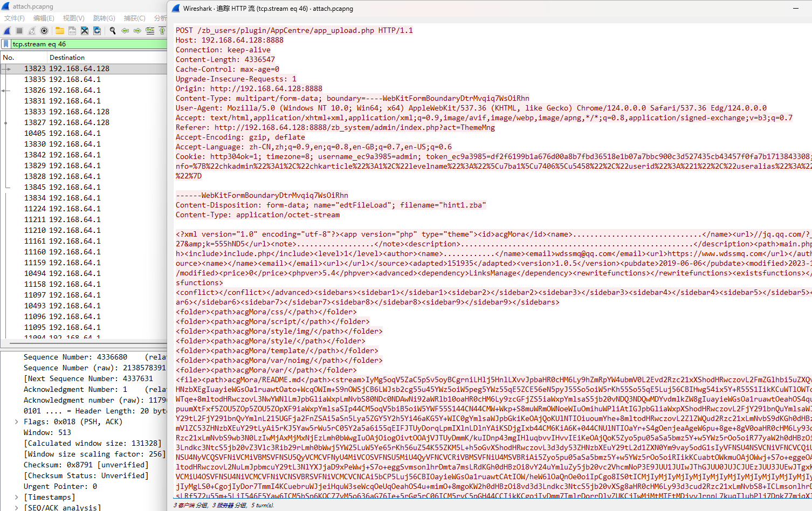The height and width of the screenshot is (511, 812).
Task: Open capture options gear icon
Action: click(x=44, y=31)
